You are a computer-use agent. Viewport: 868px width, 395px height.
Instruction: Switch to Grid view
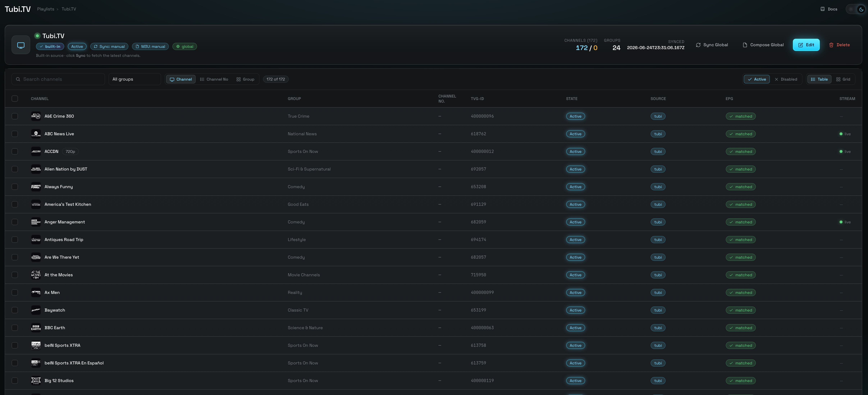click(843, 79)
